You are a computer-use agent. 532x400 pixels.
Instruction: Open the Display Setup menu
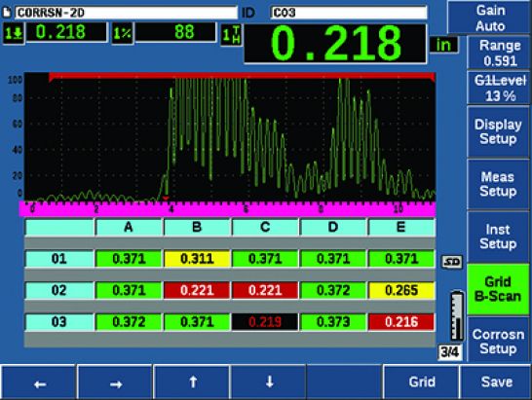click(x=497, y=131)
